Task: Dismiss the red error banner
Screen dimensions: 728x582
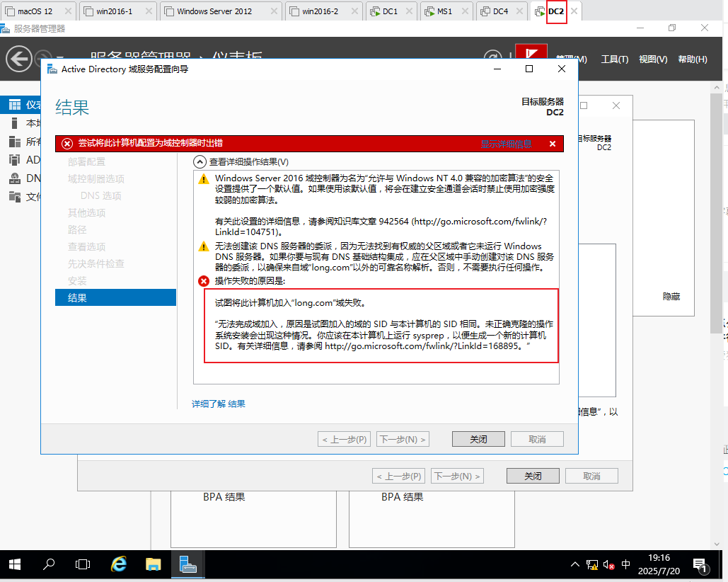Action: point(553,144)
